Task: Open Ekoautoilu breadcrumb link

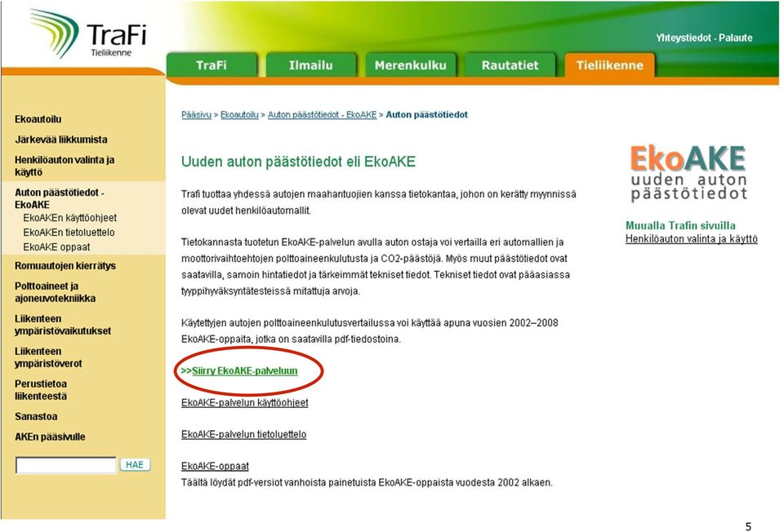Action: click(239, 115)
